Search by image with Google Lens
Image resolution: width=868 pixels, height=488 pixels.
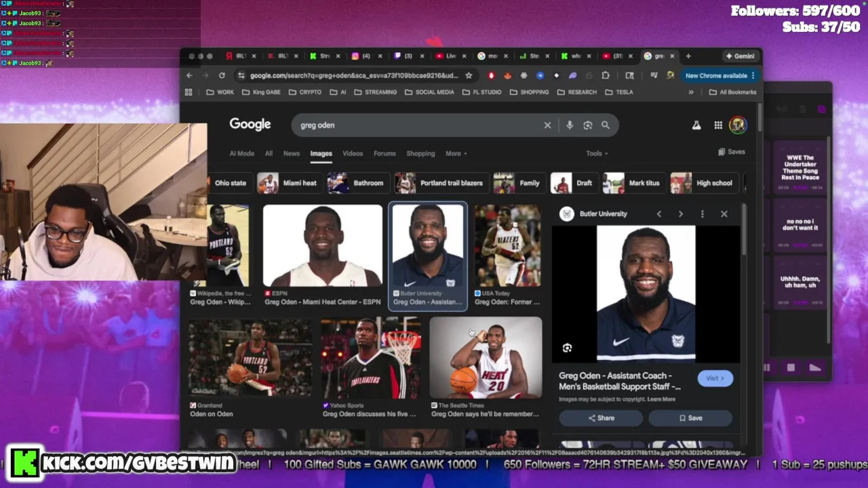tap(588, 125)
